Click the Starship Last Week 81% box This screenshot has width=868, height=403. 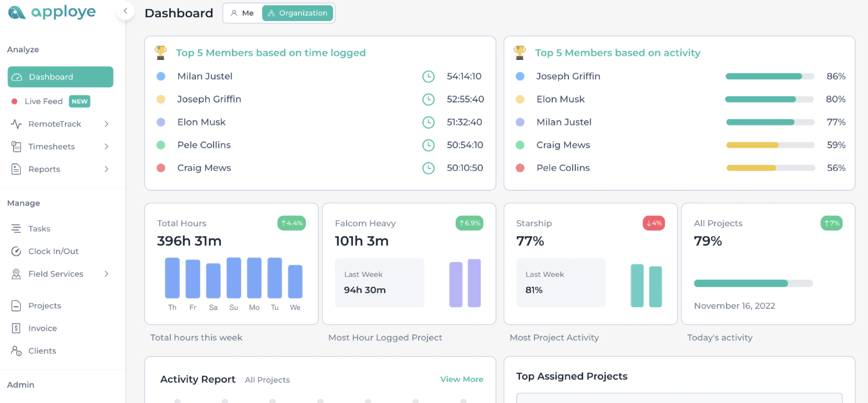561,283
